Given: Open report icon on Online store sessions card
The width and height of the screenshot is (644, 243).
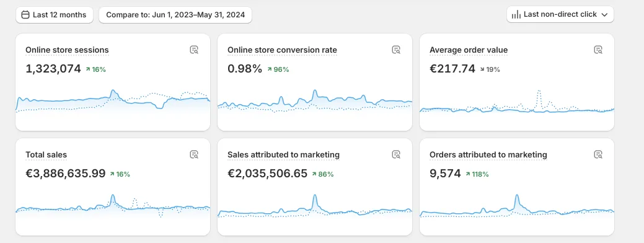Looking at the screenshot, I should 194,50.
